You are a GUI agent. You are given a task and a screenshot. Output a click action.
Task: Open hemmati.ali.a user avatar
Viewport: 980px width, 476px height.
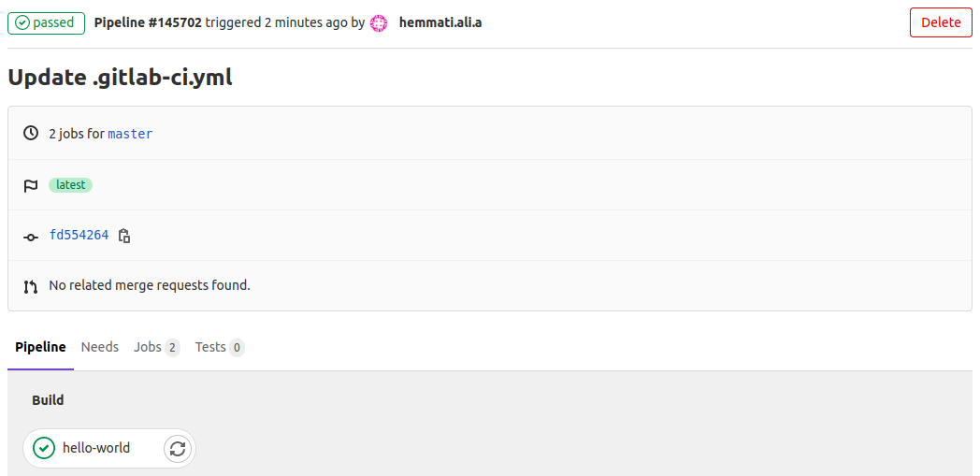click(x=379, y=23)
